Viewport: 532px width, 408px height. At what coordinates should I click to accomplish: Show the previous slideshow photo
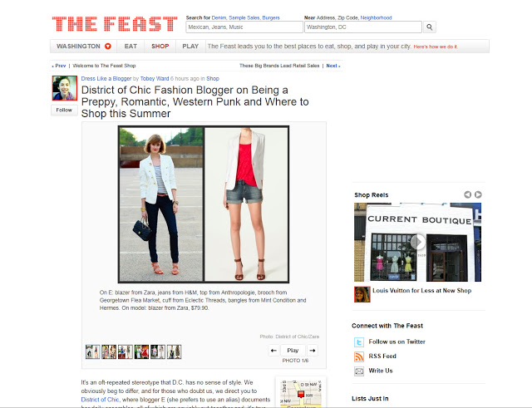pos(273,351)
